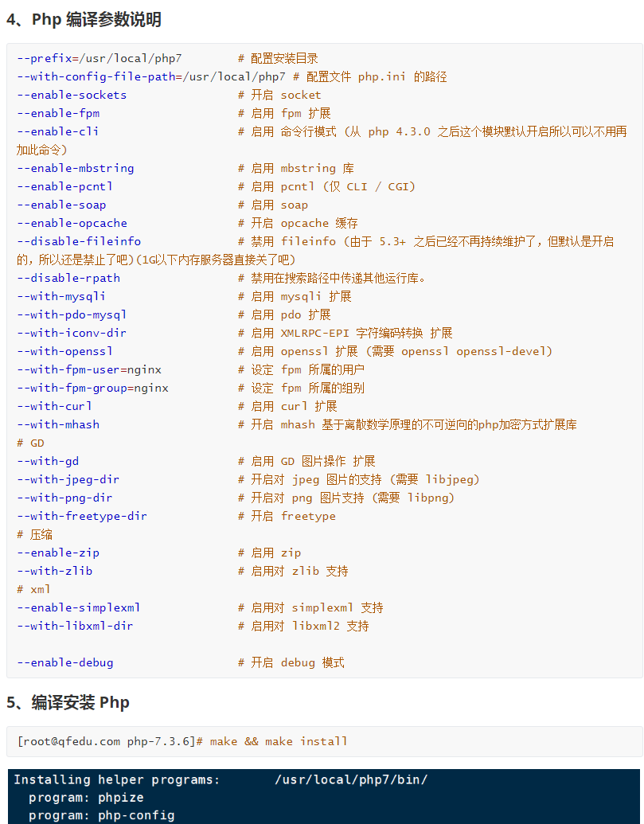The image size is (644, 824).
Task: Select the '--with-fpm-group=nginx' option
Action: tap(93, 388)
